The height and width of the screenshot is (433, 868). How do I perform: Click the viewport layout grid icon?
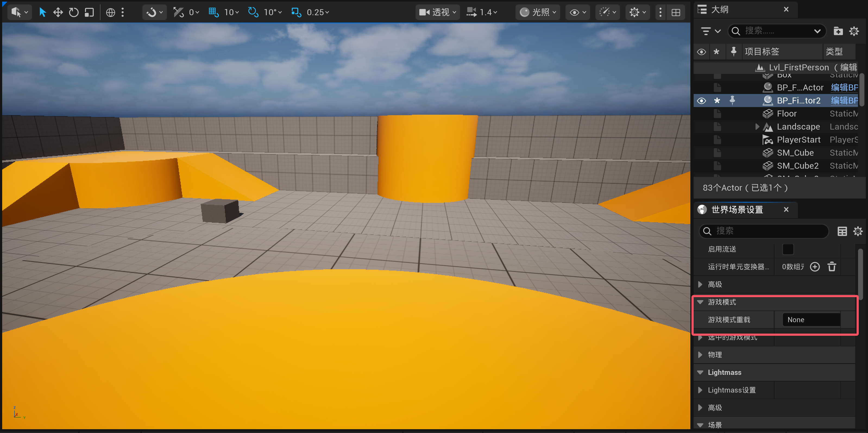[x=676, y=12]
